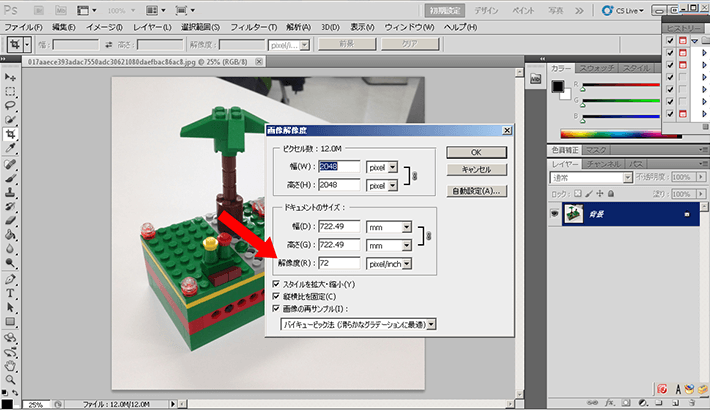Click the OK button in dialog
710x410 pixels.
[x=476, y=151]
